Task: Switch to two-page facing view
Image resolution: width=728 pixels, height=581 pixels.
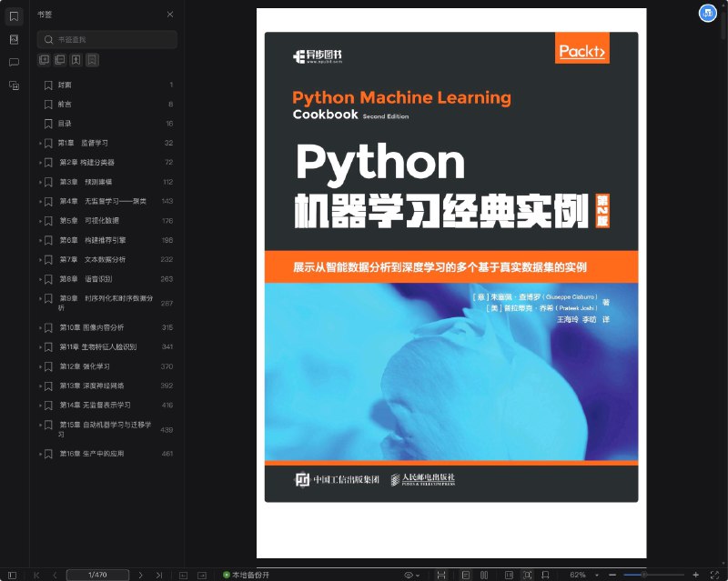Action: click(484, 574)
